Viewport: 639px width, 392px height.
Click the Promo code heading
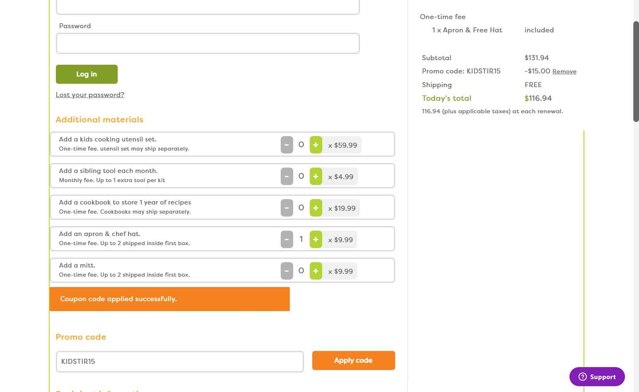pos(81,337)
